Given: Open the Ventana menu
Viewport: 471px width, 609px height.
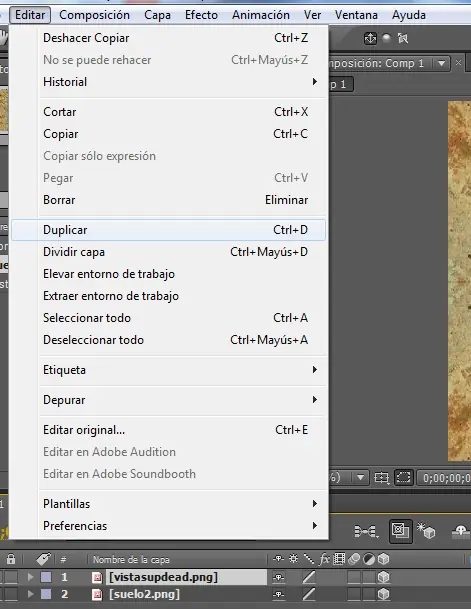Looking at the screenshot, I should (356, 15).
